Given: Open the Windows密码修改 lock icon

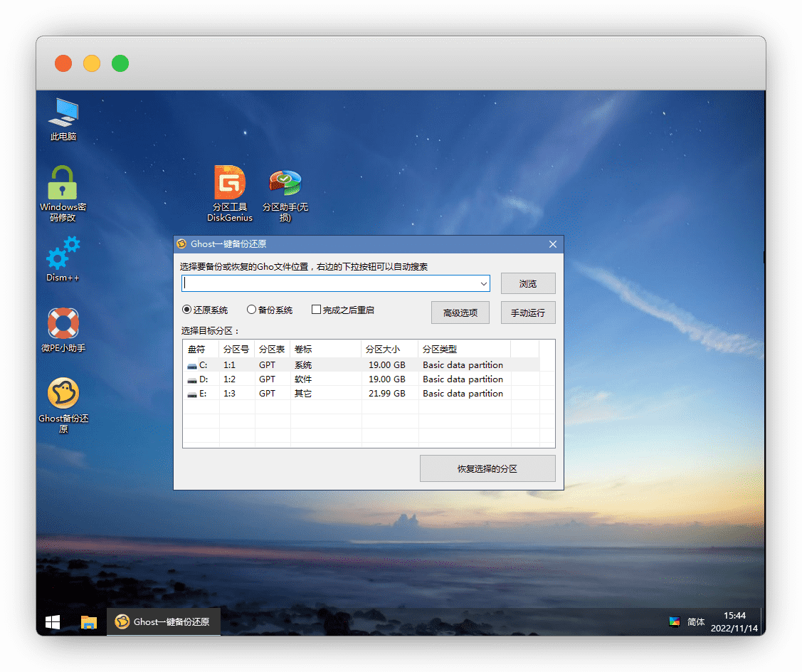Looking at the screenshot, I should [x=63, y=184].
